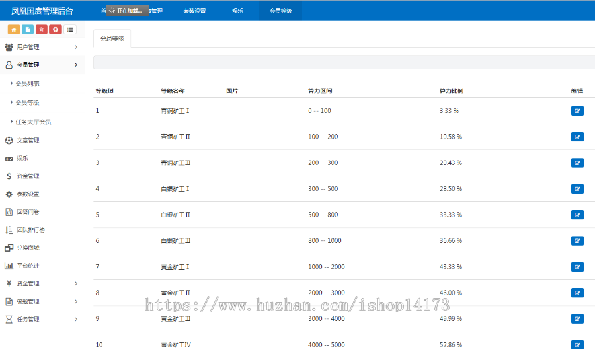Viewport: 595px width, 364px height.
Task: Edit level row 白银矿工 I
Action: point(577,189)
